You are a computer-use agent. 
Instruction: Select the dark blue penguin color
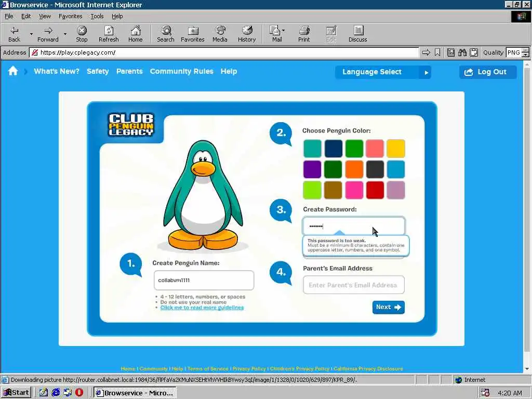tap(333, 149)
